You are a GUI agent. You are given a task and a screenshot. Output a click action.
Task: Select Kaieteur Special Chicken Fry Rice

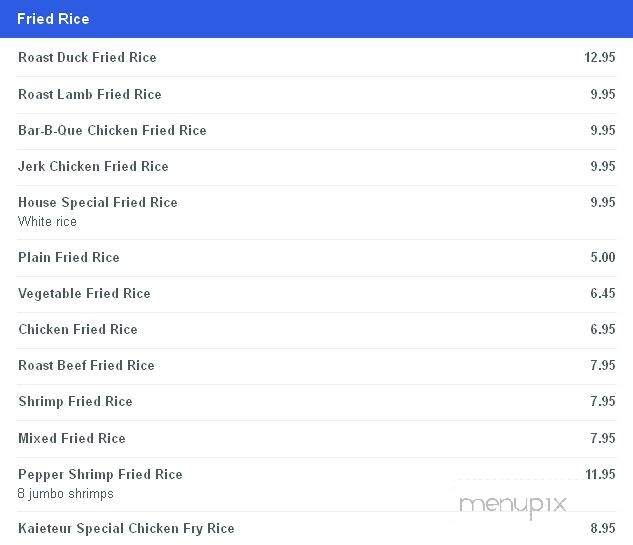tap(126, 528)
